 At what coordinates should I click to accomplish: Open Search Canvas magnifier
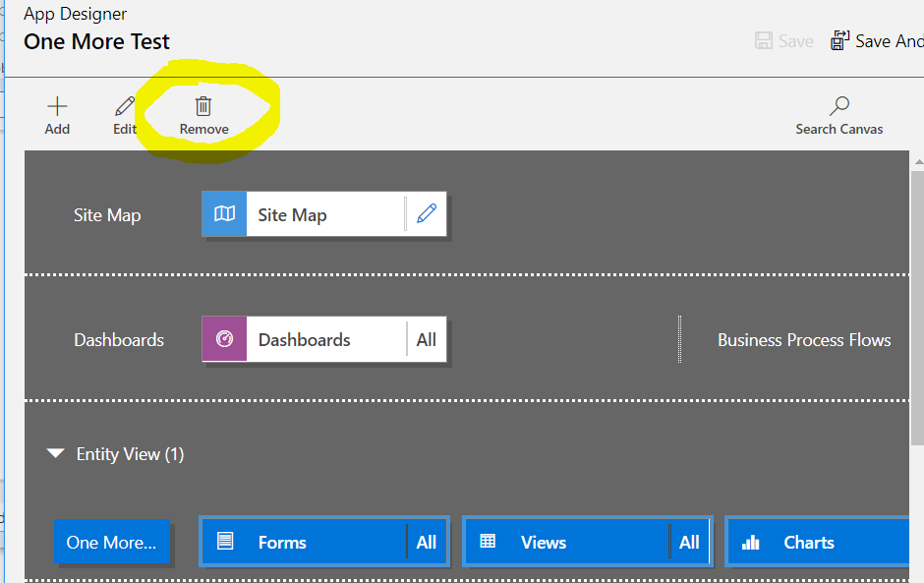pos(839,106)
